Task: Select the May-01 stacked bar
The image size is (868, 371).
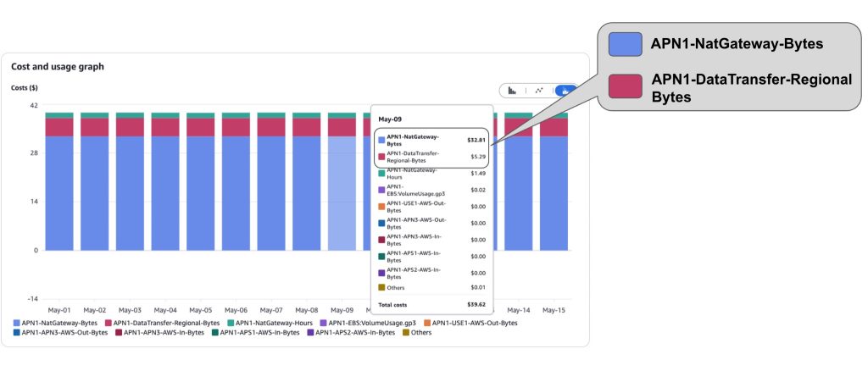Action: click(x=59, y=181)
